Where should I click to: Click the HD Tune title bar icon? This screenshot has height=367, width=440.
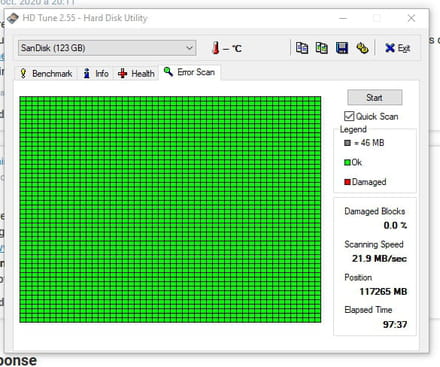13,18
